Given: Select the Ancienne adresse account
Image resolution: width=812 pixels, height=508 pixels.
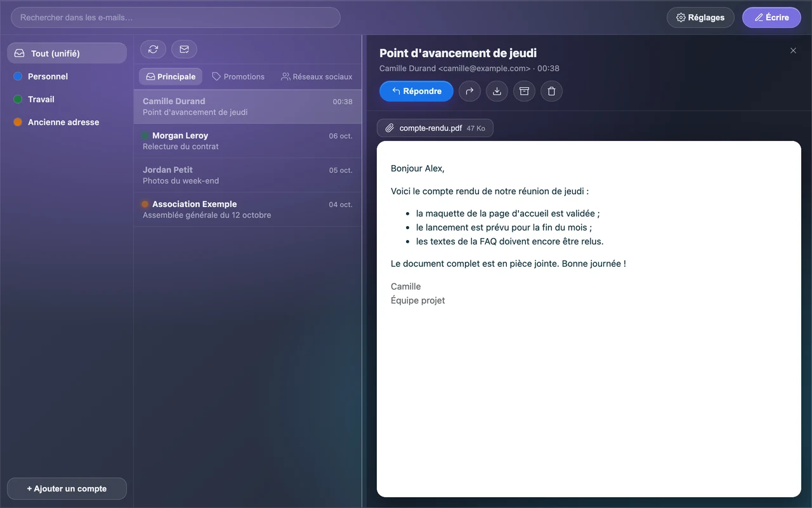Looking at the screenshot, I should (x=67, y=122).
